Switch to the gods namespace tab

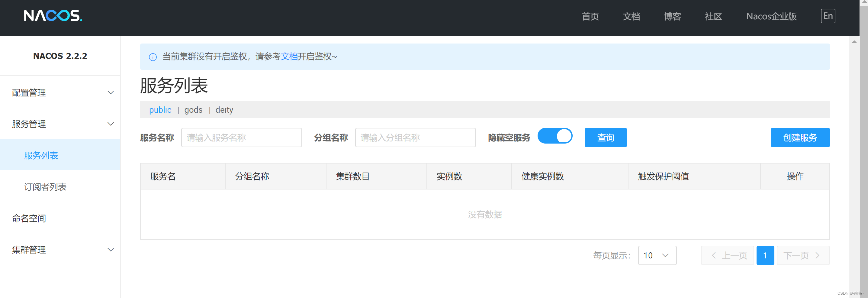(x=193, y=109)
